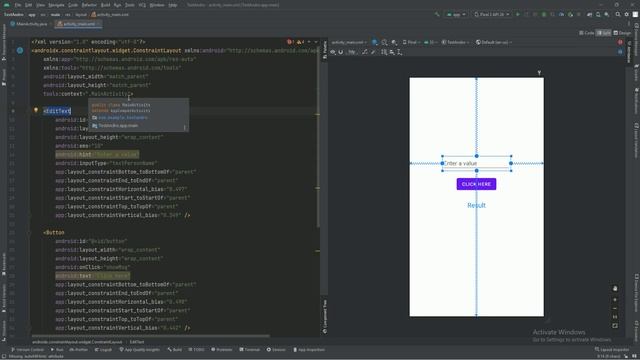Click the horizontal scrollbar of code editor
Image resolution: width=640 pixels, height=360 pixels.
(151, 336)
